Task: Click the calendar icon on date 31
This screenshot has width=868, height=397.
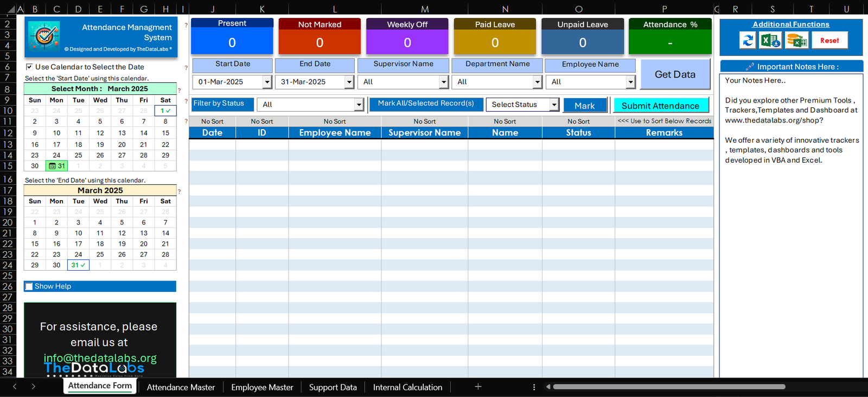Action: (53, 166)
